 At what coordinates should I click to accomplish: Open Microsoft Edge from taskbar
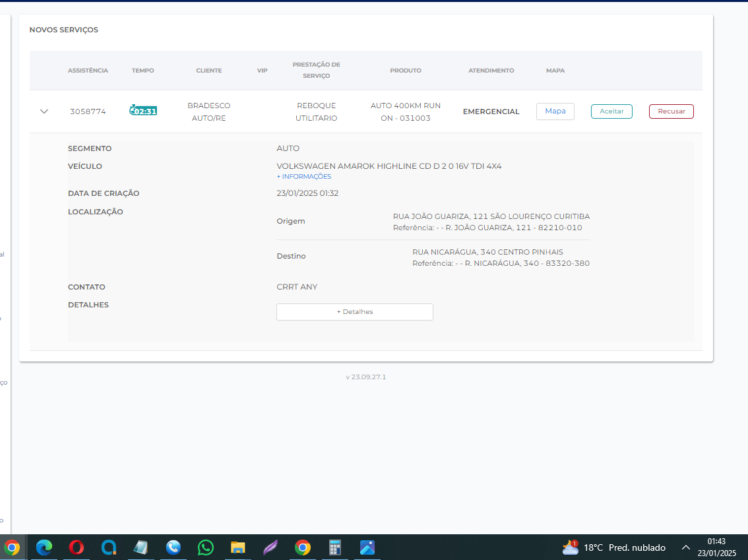point(44,547)
